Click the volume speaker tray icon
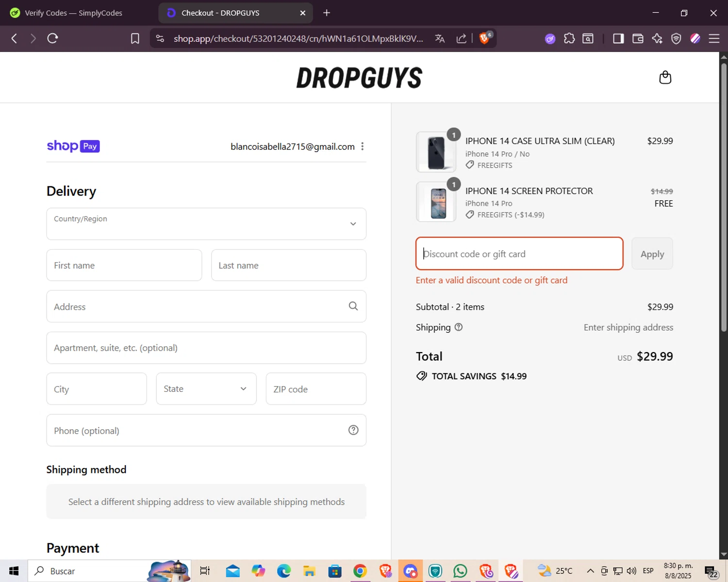The image size is (728, 582). click(x=631, y=571)
